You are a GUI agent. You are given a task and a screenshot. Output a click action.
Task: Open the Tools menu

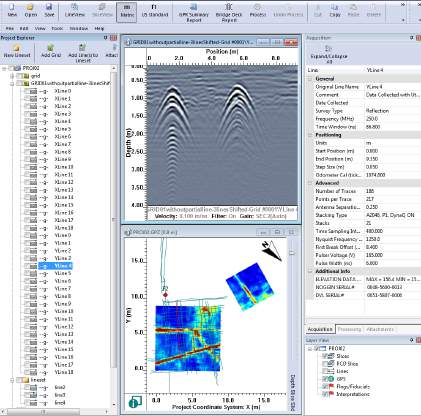pyautogui.click(x=57, y=29)
